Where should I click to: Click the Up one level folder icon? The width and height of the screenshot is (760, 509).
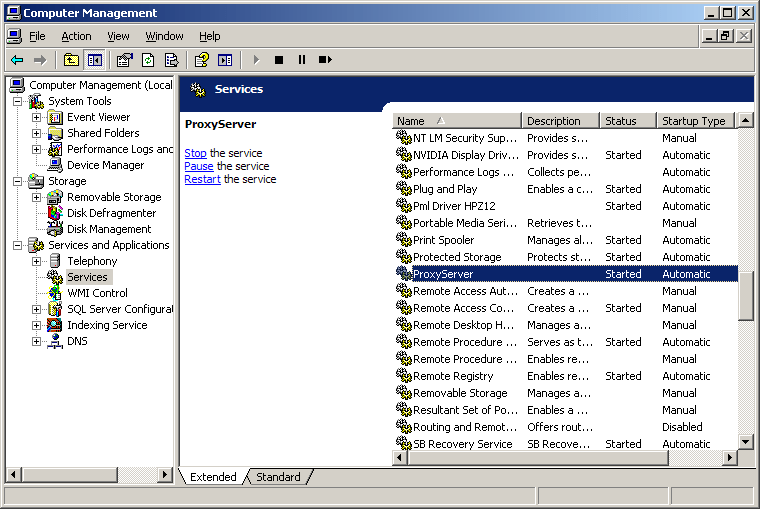pos(71,60)
